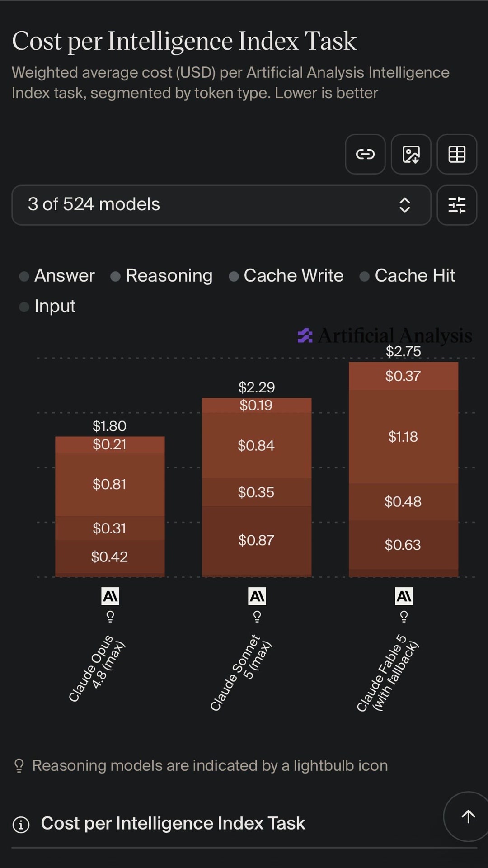The image size is (488, 868).
Task: Toggle the Cache Write legend series
Action: (286, 276)
